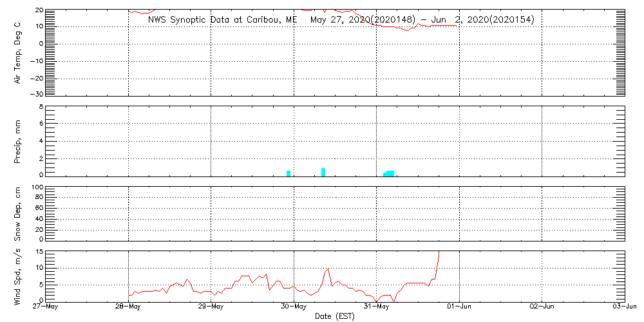Select the tallest cyan precipitation bar after 30-May

(x=323, y=172)
